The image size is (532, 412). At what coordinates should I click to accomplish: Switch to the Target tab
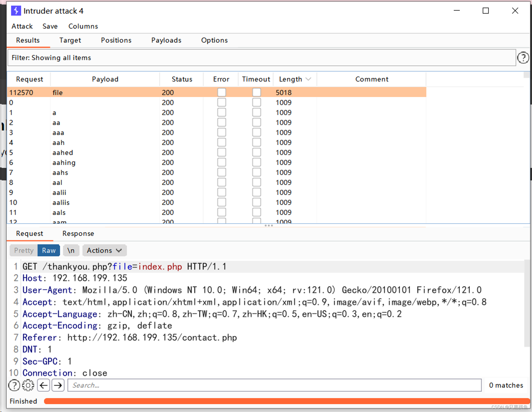[x=70, y=40]
